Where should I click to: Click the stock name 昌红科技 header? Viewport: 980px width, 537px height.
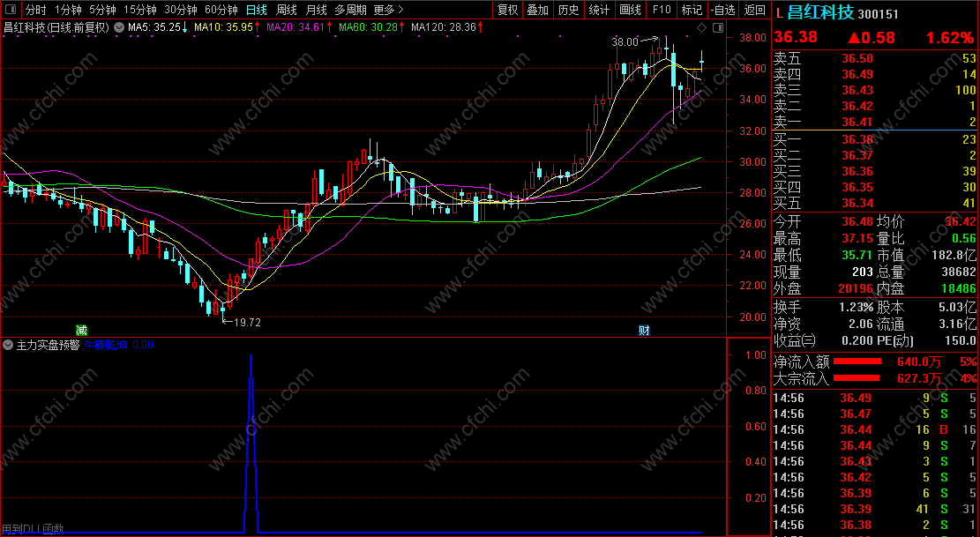point(820,12)
